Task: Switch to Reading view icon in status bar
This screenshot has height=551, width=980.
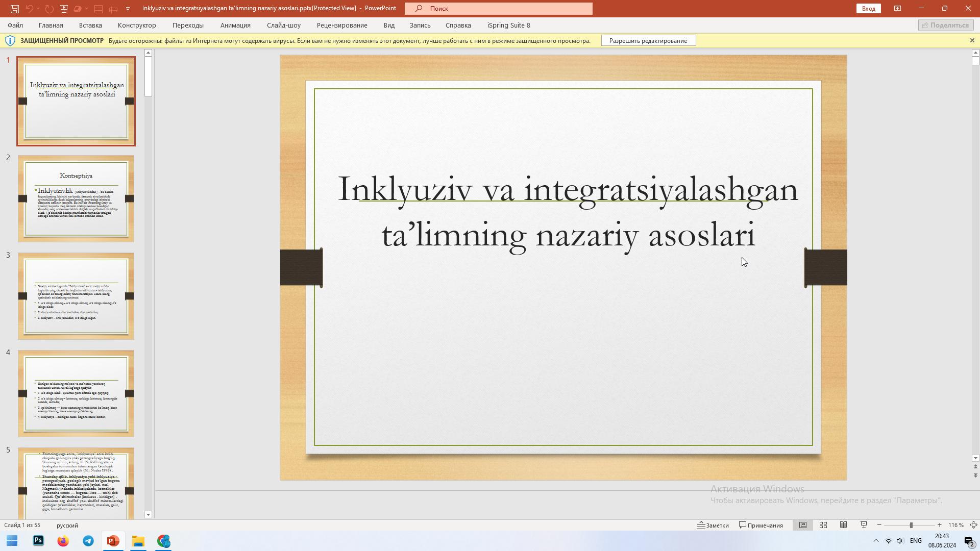Action: 844,525
